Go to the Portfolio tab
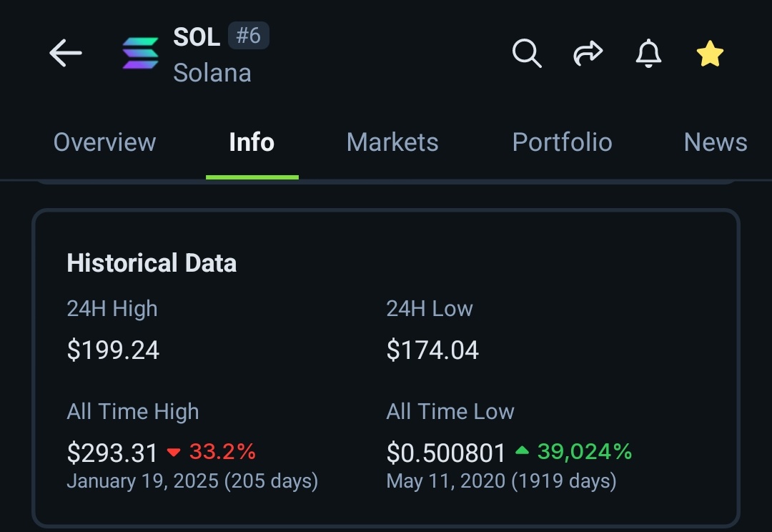This screenshot has height=532, width=772. (563, 142)
